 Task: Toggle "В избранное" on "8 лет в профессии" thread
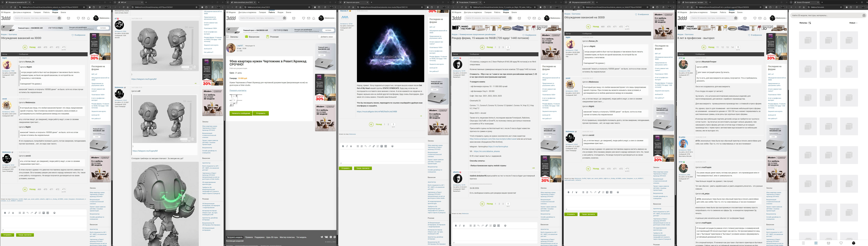(x=755, y=35)
